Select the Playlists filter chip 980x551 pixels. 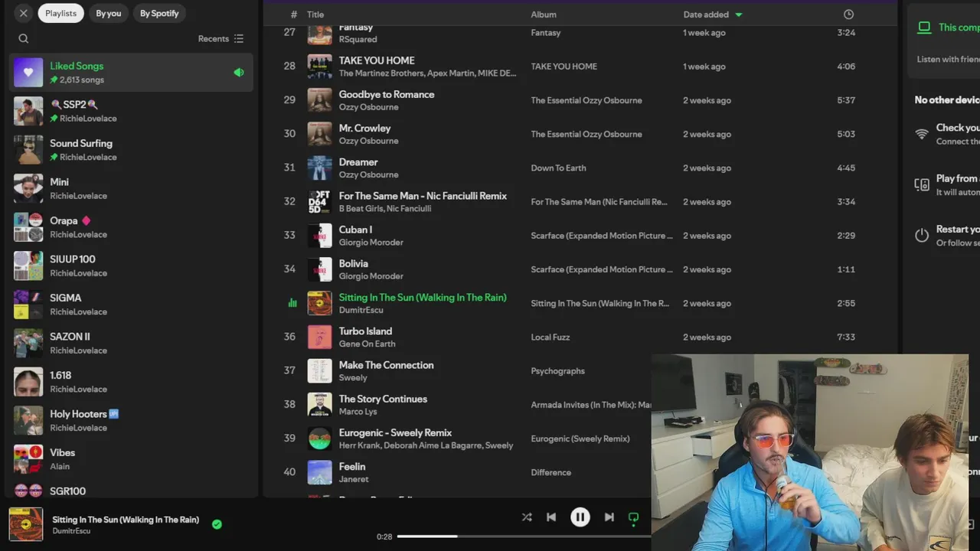point(60,13)
